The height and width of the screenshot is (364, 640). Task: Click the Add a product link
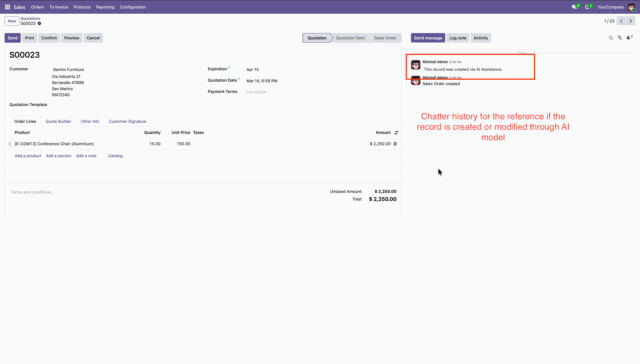(x=28, y=156)
